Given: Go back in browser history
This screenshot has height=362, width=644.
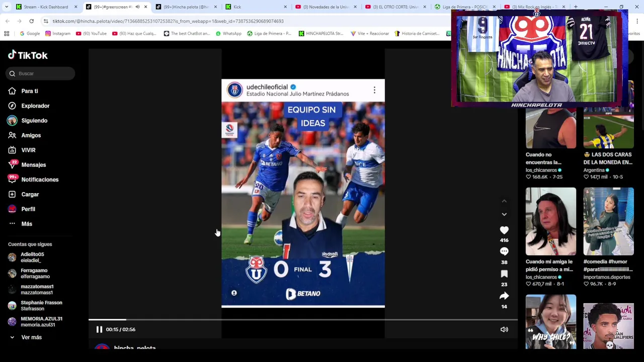Looking at the screenshot, I should [x=8, y=21].
